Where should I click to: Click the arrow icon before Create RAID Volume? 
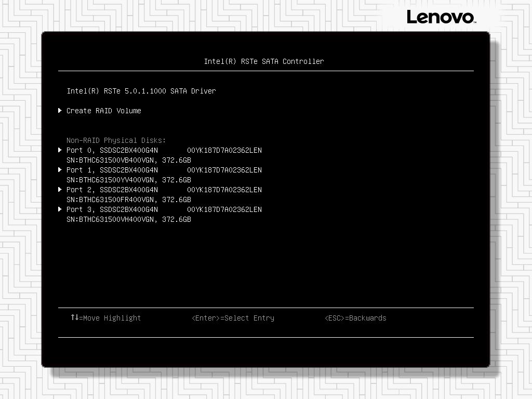click(60, 110)
